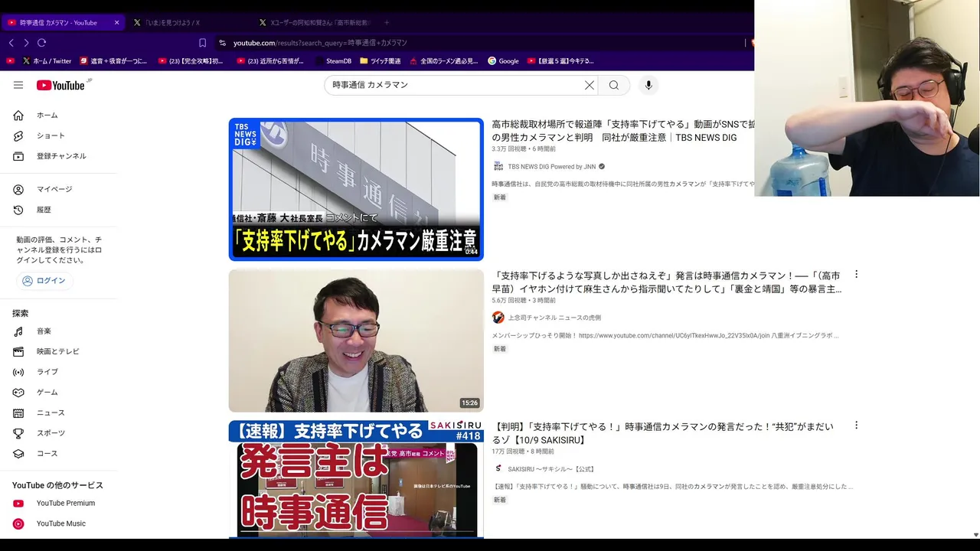The width and height of the screenshot is (980, 551).
Task: Switch to the 「いま」を見つけよう / X tab
Action: 188,23
